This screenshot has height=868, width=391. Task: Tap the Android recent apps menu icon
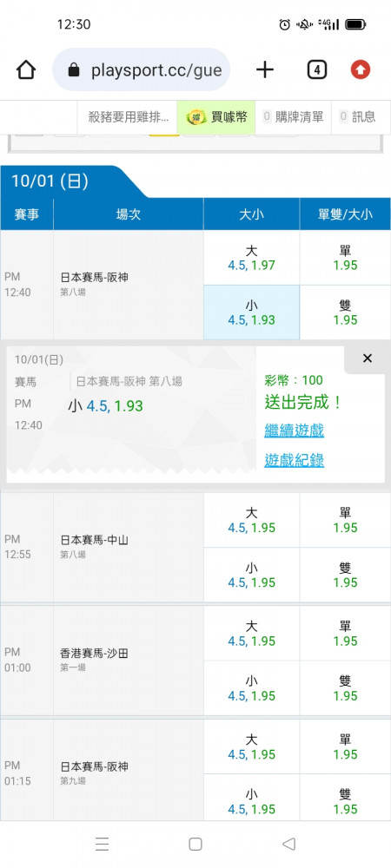tap(102, 844)
